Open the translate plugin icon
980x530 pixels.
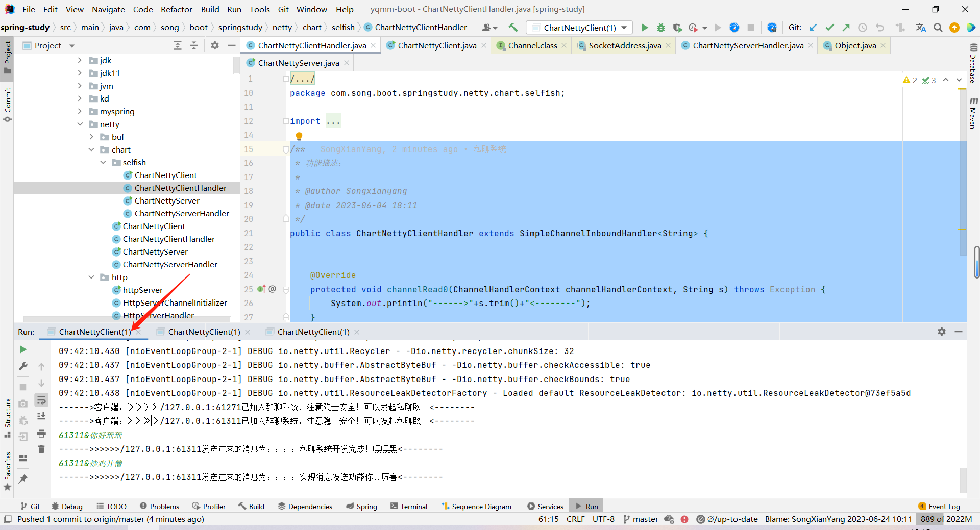tap(921, 28)
